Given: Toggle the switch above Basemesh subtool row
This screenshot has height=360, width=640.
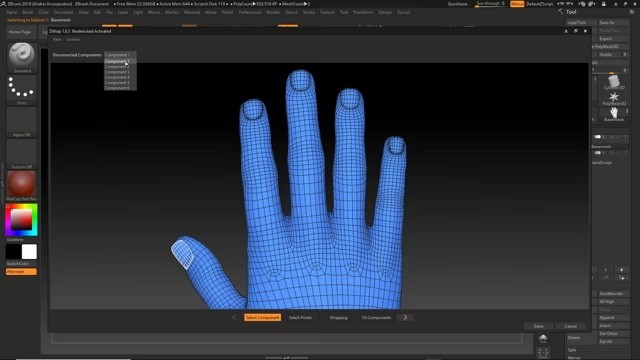Looking at the screenshot, I should 598,137.
